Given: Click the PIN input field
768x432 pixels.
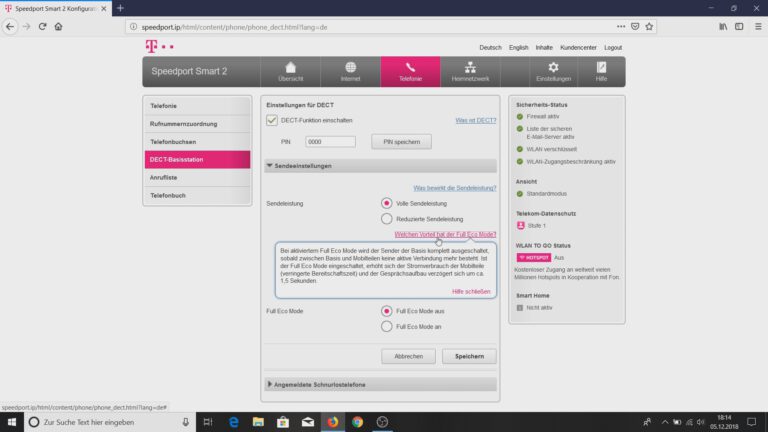Looking at the screenshot, I should coord(330,142).
